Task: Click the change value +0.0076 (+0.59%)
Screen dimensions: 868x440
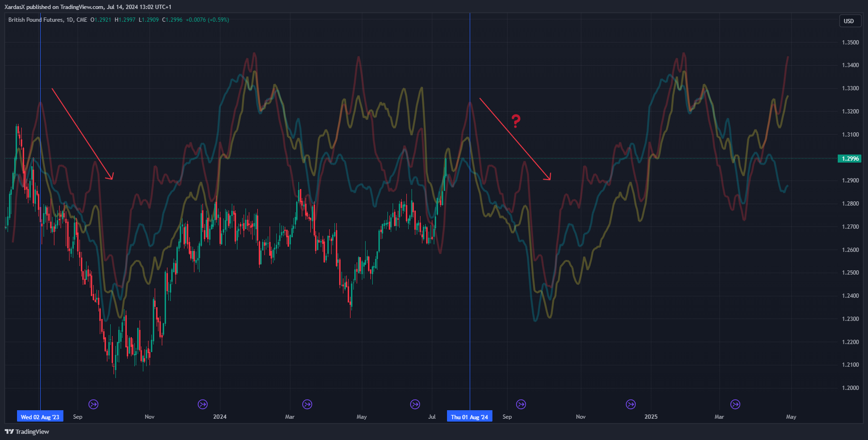Action: pos(207,20)
